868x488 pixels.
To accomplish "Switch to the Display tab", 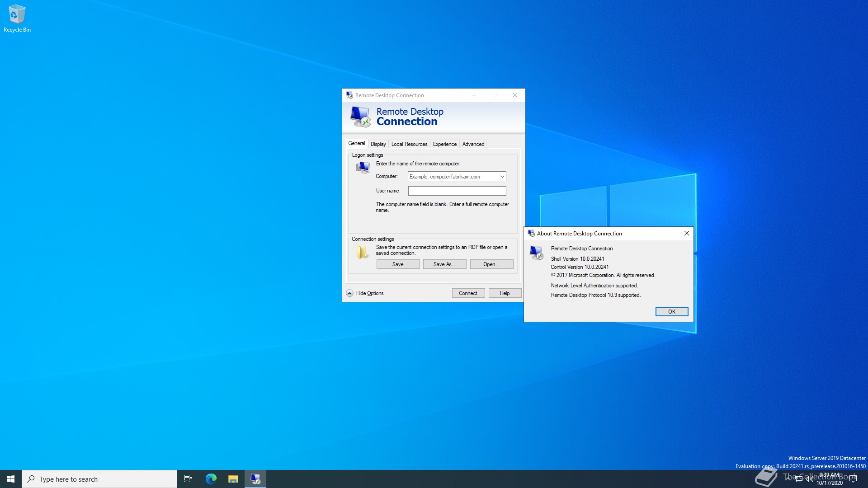I will [x=378, y=144].
